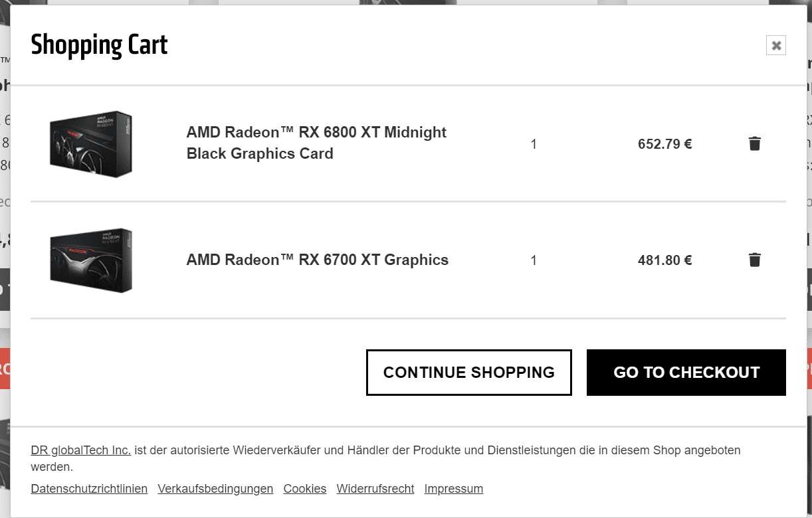The height and width of the screenshot is (518, 812).
Task: Delete the RX 6700 XT item via trash icon
Action: [754, 260]
